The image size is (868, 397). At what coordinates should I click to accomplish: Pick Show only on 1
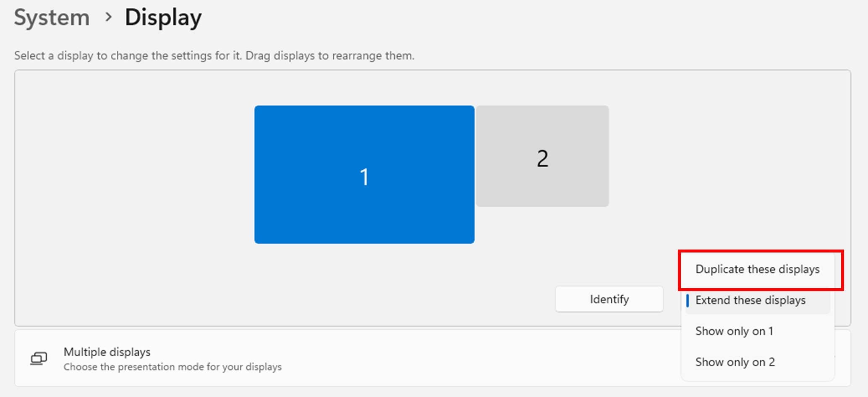coord(734,331)
